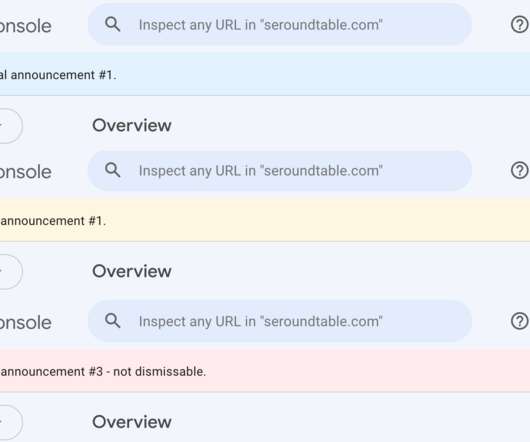Focus the URL inspect field above the blue banner

coord(280,25)
